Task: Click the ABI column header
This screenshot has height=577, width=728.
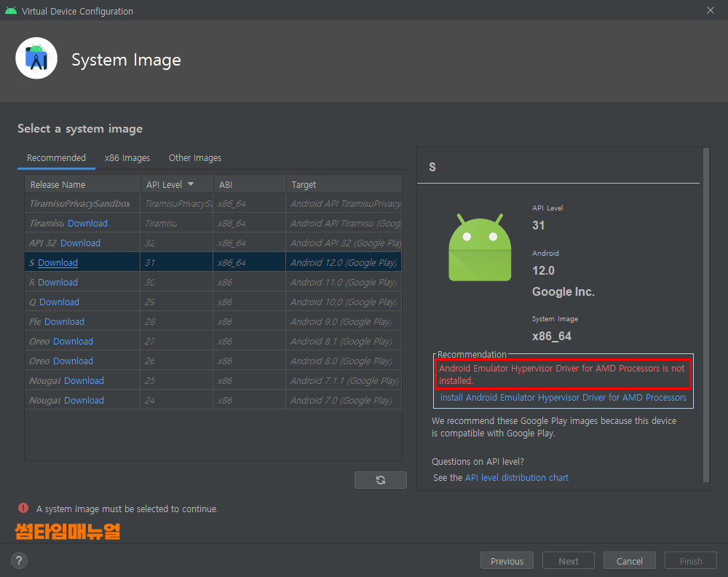Action: [249, 184]
